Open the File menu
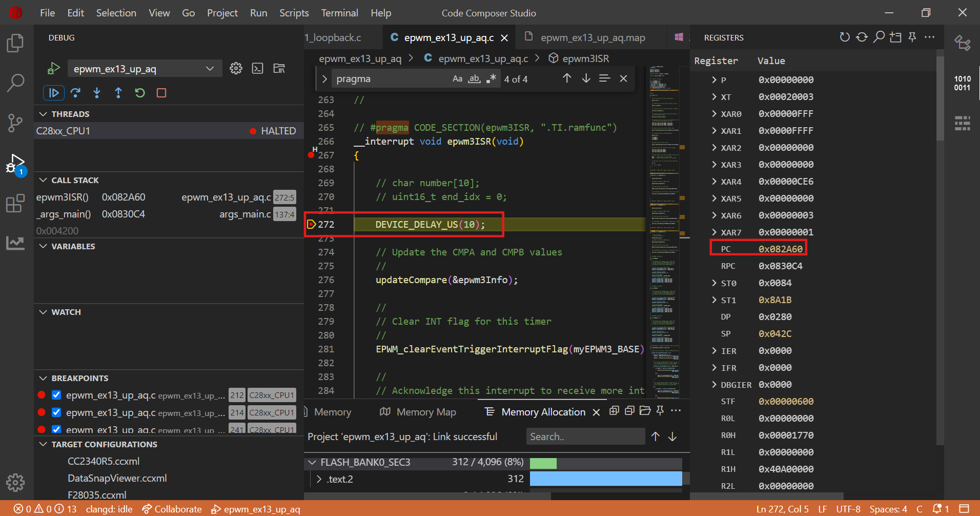The image size is (980, 516). click(47, 13)
